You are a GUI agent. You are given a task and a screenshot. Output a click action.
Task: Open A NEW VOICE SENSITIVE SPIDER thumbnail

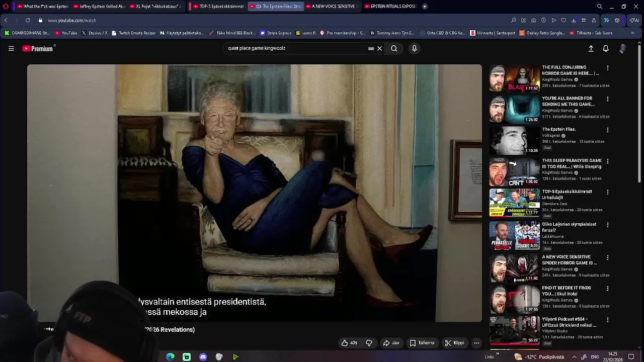coord(514,268)
